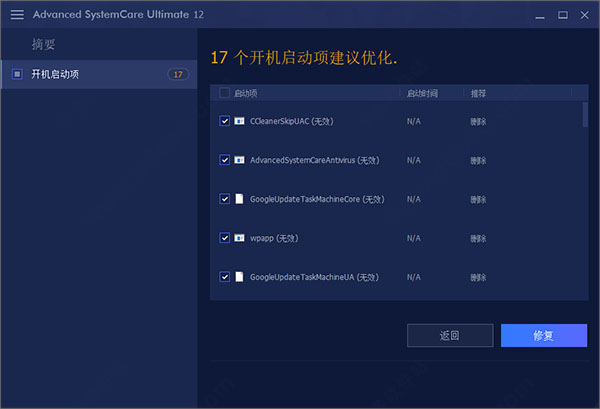Toggle the select-all checkbox in header

(x=225, y=93)
